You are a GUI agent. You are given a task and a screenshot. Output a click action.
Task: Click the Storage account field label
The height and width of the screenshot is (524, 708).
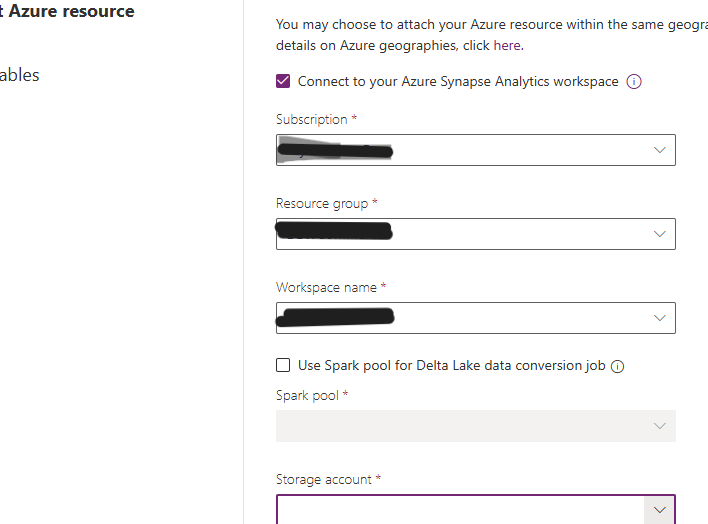(x=324, y=479)
